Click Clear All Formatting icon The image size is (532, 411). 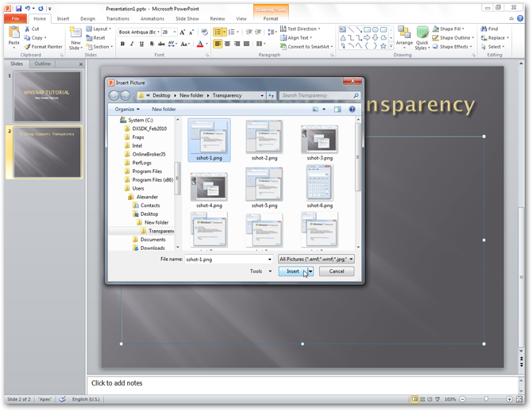pos(204,32)
